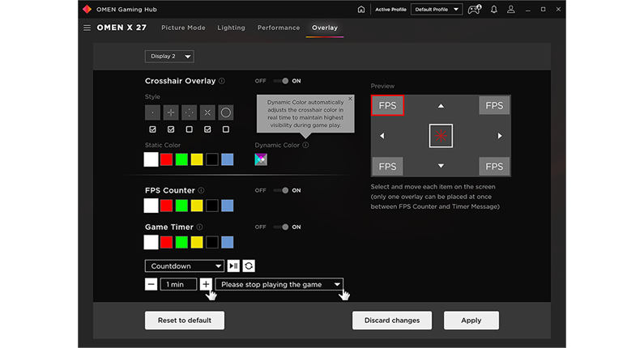Click the Dynamic Color info icon
Image resolution: width=644 pixels, height=348 pixels.
(x=305, y=145)
